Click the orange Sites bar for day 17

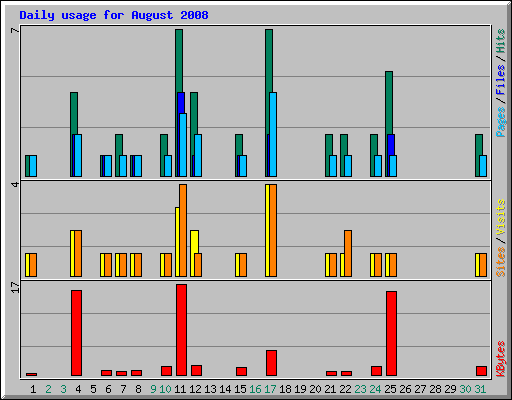273,230
